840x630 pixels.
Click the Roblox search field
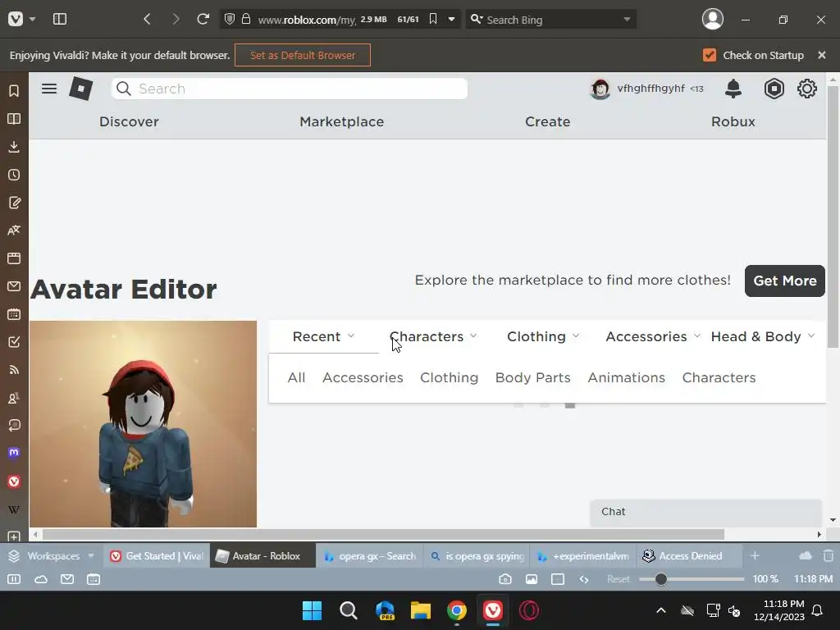point(290,89)
